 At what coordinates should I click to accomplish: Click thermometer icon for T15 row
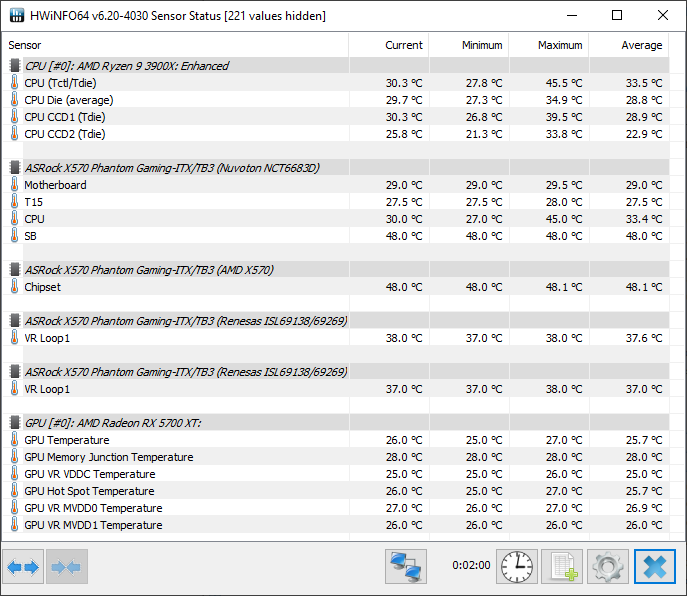point(14,202)
